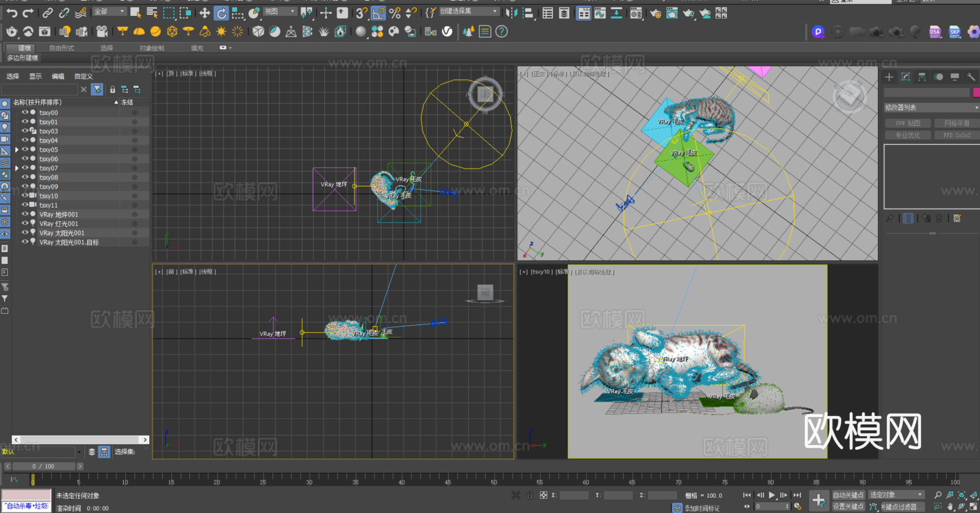
Task: Open the V-Ray logo icon in toolbar
Action: (448, 32)
